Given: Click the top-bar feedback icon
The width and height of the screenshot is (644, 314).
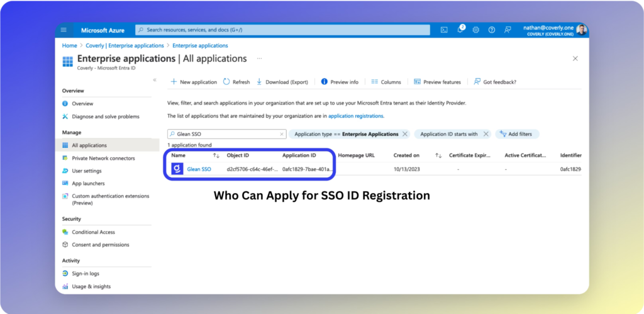Looking at the screenshot, I should (508, 30).
